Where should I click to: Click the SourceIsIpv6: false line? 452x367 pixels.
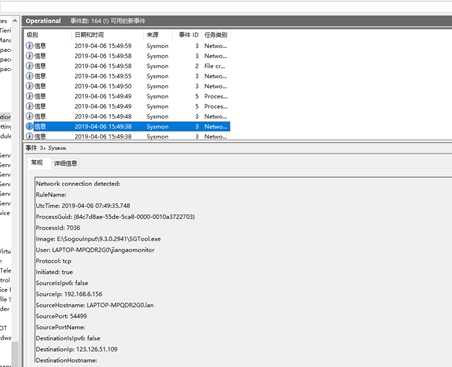[62, 283]
